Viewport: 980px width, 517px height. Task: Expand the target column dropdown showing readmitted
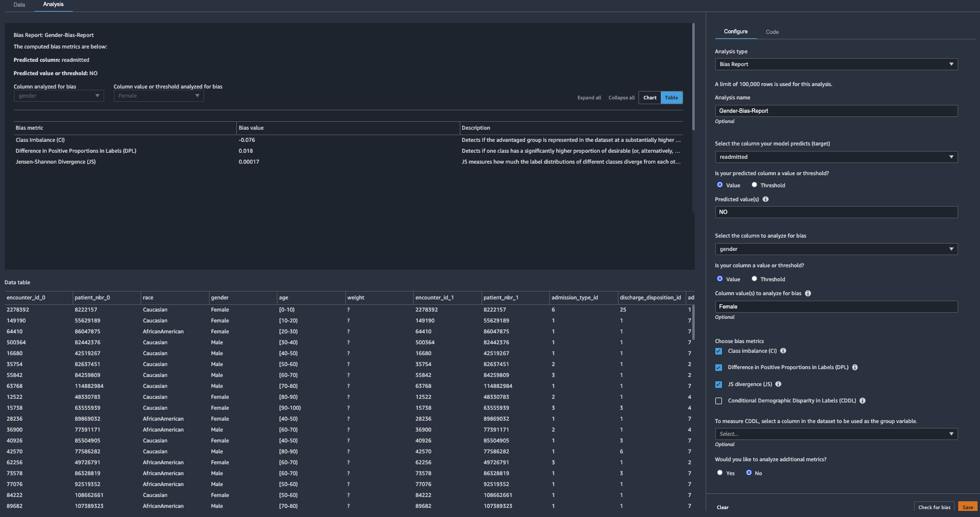tap(836, 157)
